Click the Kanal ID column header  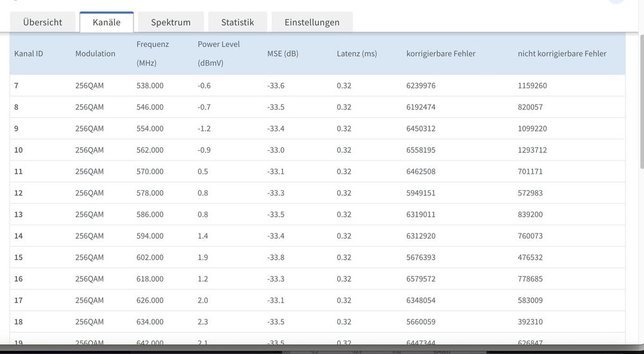click(29, 54)
